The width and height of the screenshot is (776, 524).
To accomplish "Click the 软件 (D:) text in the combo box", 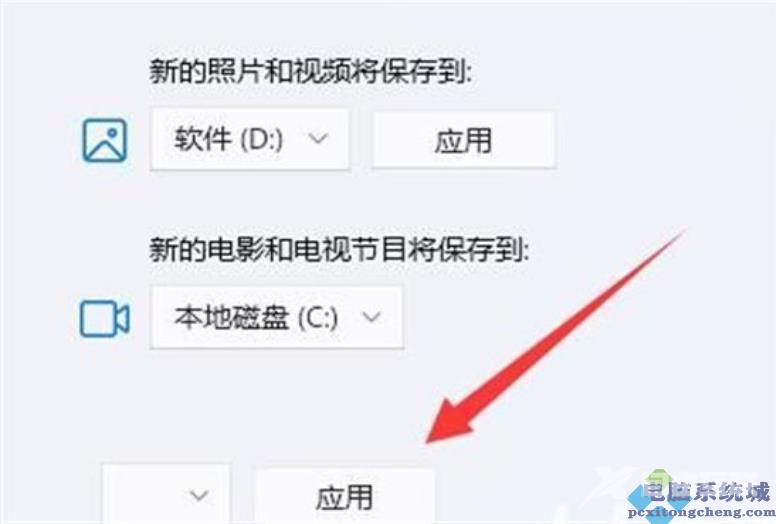I will [x=229, y=139].
